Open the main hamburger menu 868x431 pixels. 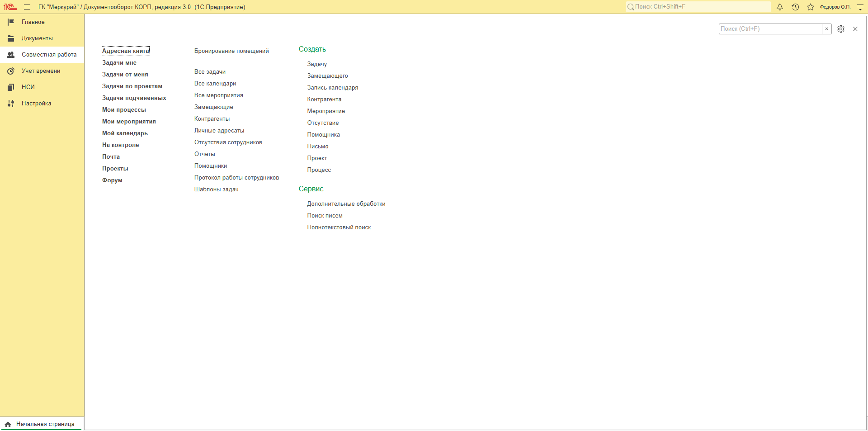[x=27, y=7]
